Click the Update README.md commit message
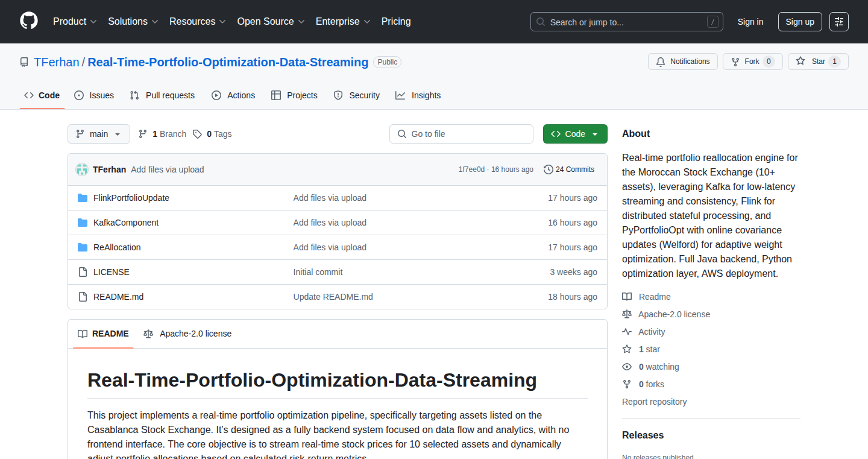 (333, 297)
